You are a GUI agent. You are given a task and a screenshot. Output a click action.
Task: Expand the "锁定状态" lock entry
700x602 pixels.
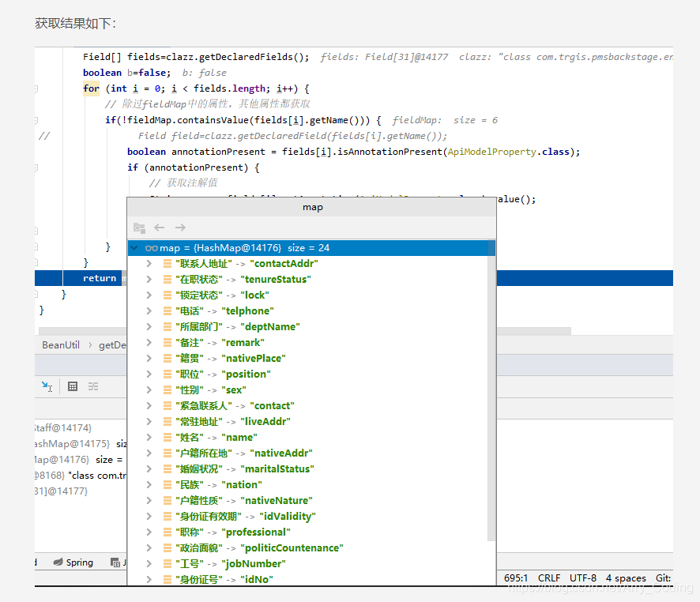coord(149,295)
